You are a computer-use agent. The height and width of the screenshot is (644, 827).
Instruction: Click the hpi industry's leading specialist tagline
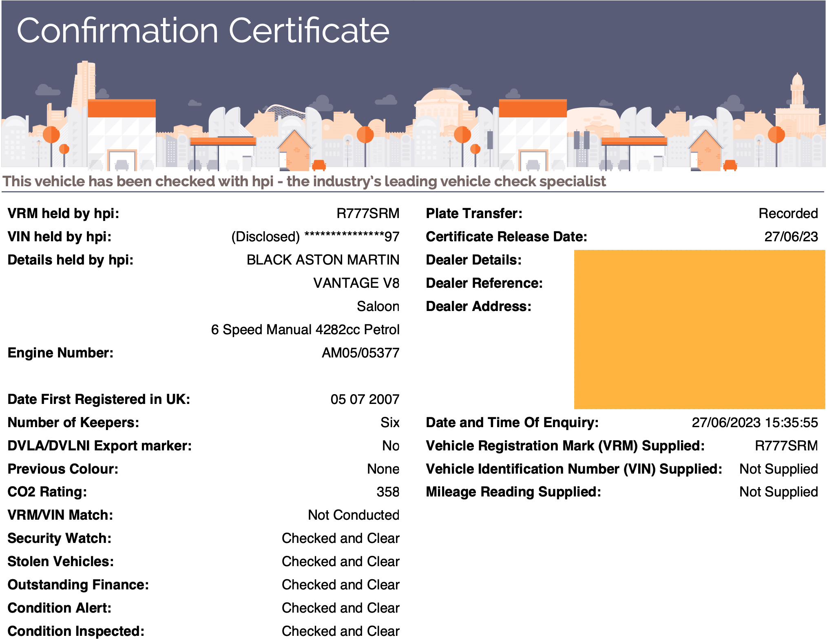(x=304, y=181)
